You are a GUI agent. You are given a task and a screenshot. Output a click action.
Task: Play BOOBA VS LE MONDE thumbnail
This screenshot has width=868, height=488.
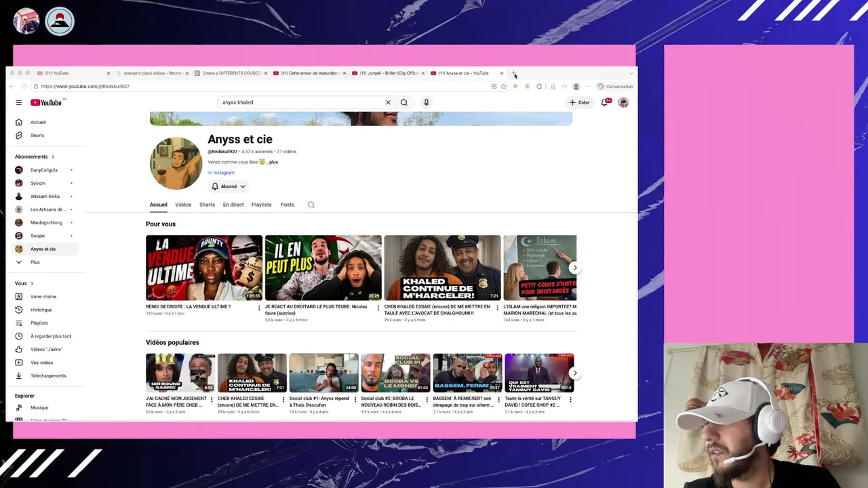396,373
